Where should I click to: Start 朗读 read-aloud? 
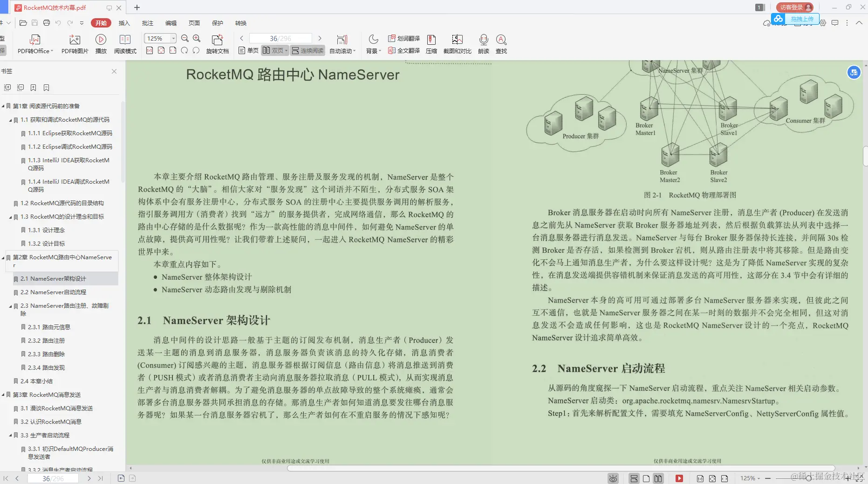coord(483,44)
